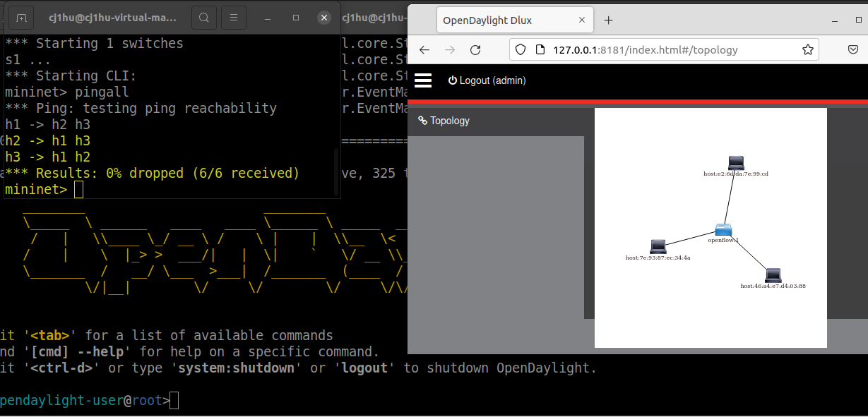Click the 'h3 -> h1 h2' output line
The image size is (868, 417).
tap(47, 157)
